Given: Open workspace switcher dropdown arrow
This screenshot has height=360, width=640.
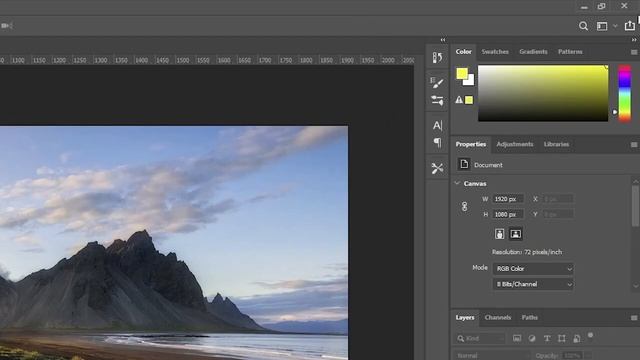Looking at the screenshot, I should click(x=615, y=26).
